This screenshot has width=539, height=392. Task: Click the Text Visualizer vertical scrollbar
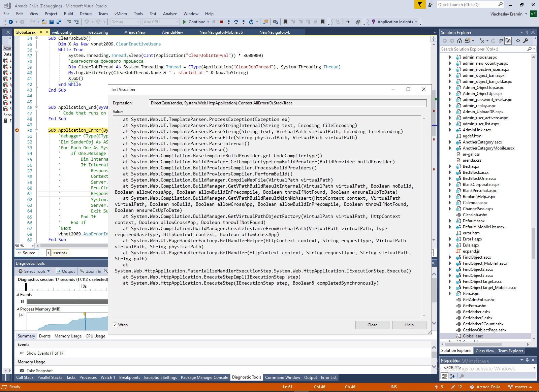coord(424,217)
